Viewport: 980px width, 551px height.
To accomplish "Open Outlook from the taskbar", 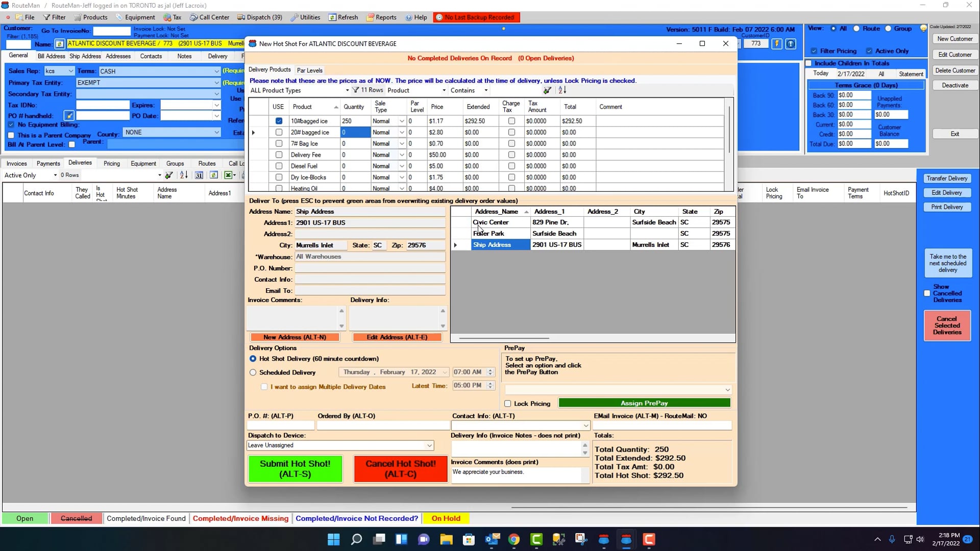I will pyautogui.click(x=492, y=539).
